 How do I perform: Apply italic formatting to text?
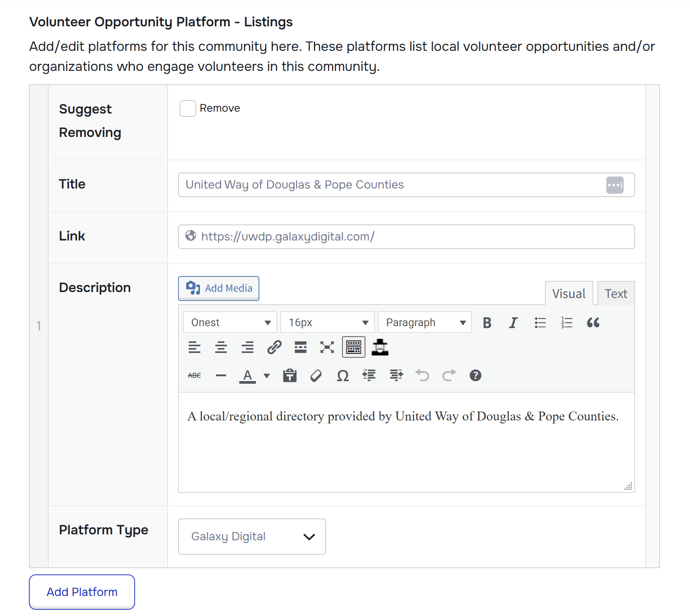(513, 323)
